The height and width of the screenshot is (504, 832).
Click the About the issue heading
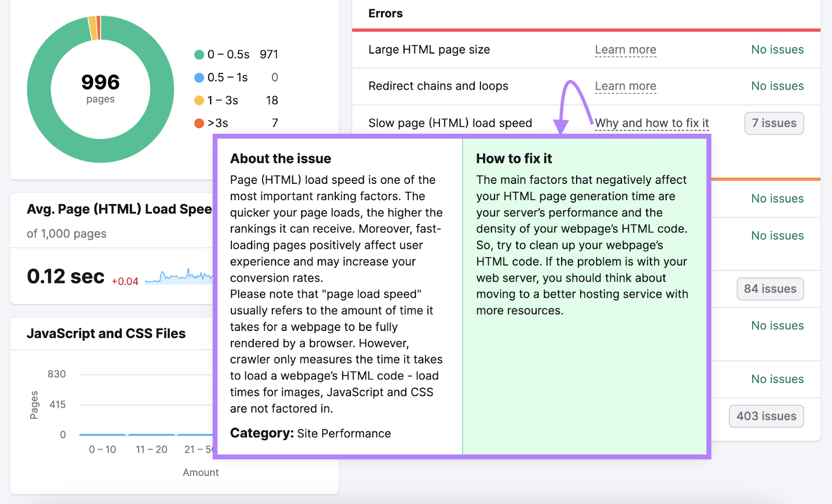pos(281,158)
